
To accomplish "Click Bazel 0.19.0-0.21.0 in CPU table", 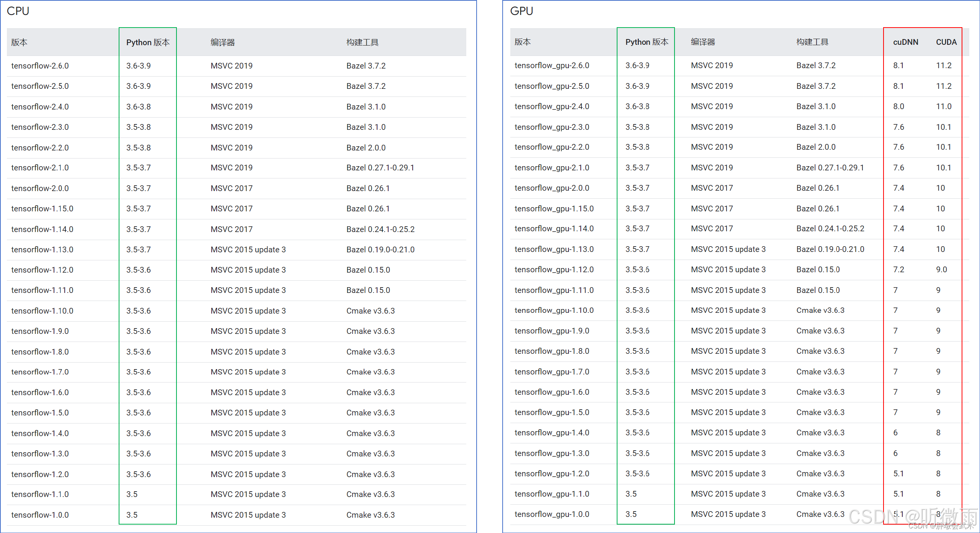I will (380, 250).
